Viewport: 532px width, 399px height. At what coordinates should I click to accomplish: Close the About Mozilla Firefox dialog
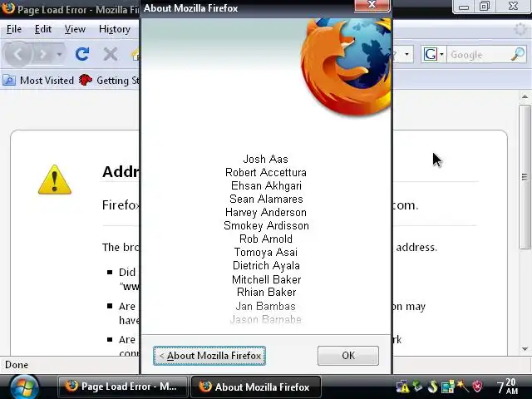click(372, 5)
